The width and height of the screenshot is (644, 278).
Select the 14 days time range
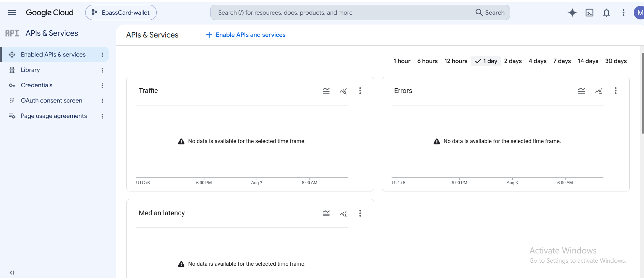coord(588,61)
